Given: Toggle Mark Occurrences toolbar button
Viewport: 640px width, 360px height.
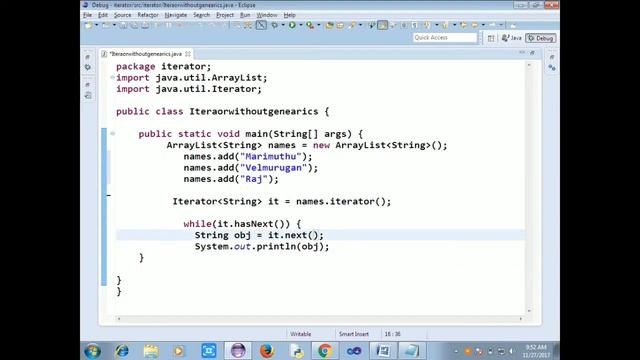Looking at the screenshot, I should pyautogui.click(x=382, y=25).
